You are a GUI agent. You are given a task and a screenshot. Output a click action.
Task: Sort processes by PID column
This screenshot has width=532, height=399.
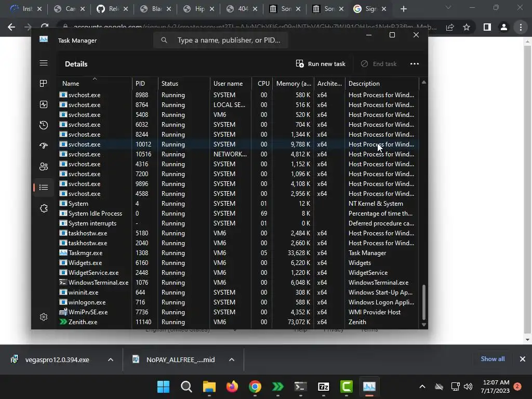(145, 84)
